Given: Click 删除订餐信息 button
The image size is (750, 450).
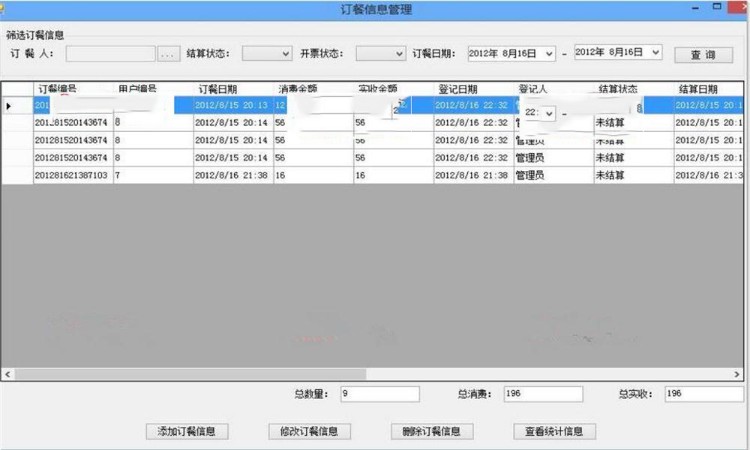Looking at the screenshot, I should click(x=432, y=431).
